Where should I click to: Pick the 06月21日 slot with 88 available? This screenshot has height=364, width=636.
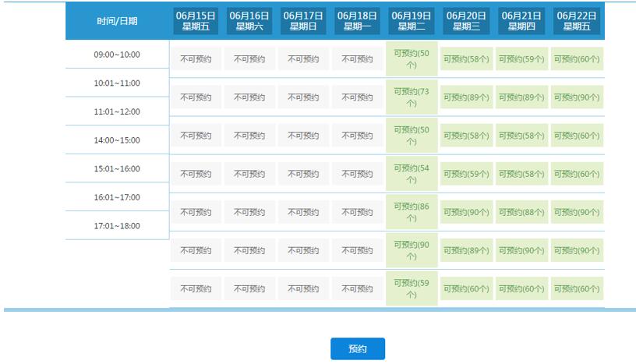click(521, 212)
